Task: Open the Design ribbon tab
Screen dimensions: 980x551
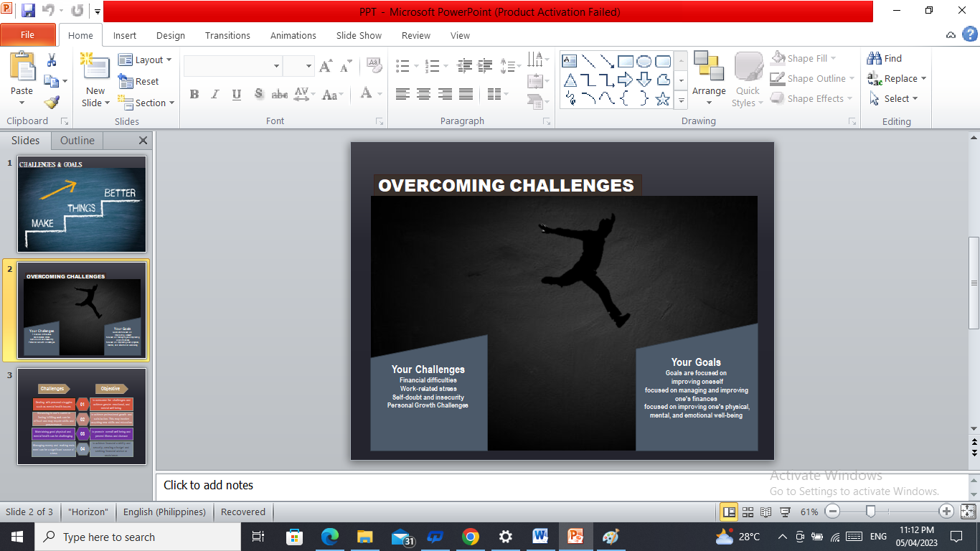Action: 171,35
